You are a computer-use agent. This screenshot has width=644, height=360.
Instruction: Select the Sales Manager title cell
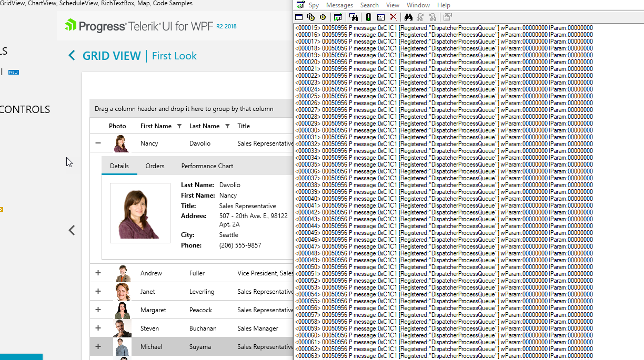pyautogui.click(x=258, y=328)
